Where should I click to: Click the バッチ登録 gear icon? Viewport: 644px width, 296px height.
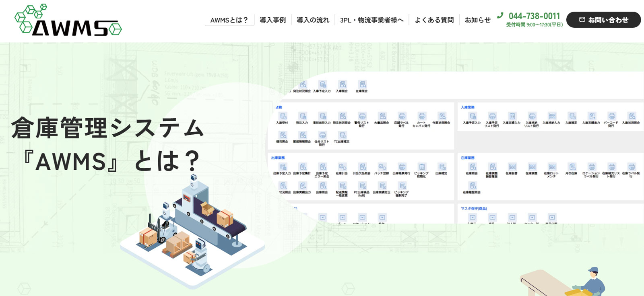[x=382, y=166]
